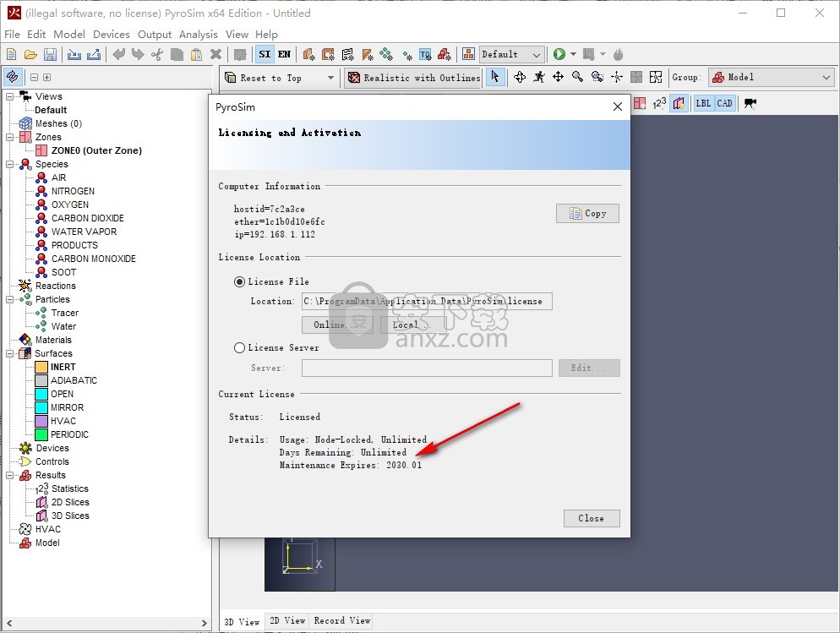Viewport: 840px width, 633px height.
Task: Click the Redo arrow icon
Action: (138, 54)
